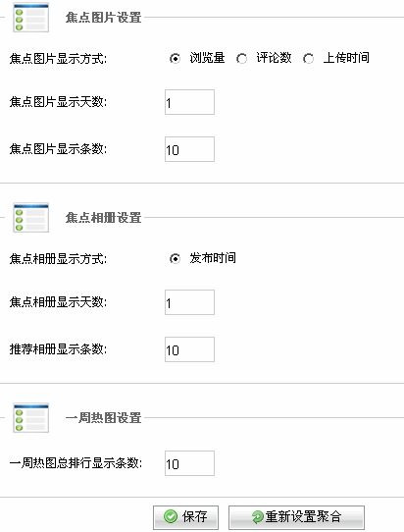Focus the 一周热图总排行显示条数 input field

pyautogui.click(x=189, y=463)
